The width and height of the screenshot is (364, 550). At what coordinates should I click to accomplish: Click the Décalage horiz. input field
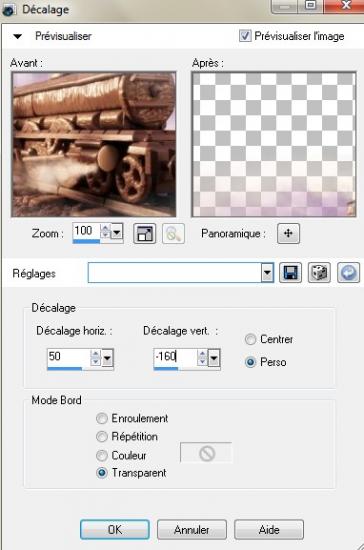[68, 357]
